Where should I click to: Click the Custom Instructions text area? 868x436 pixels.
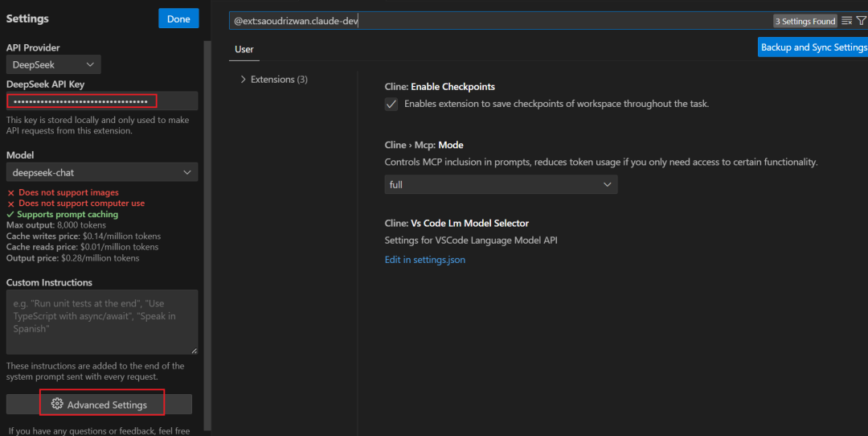tap(102, 322)
